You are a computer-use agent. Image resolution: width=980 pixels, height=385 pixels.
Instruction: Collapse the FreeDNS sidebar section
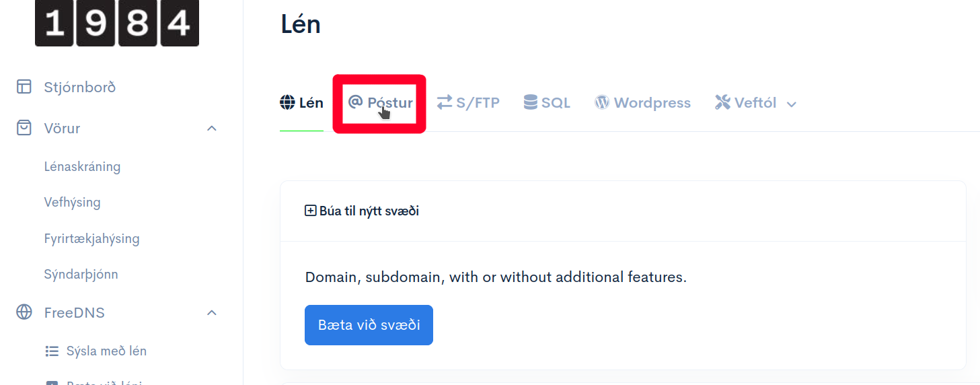[x=212, y=312]
